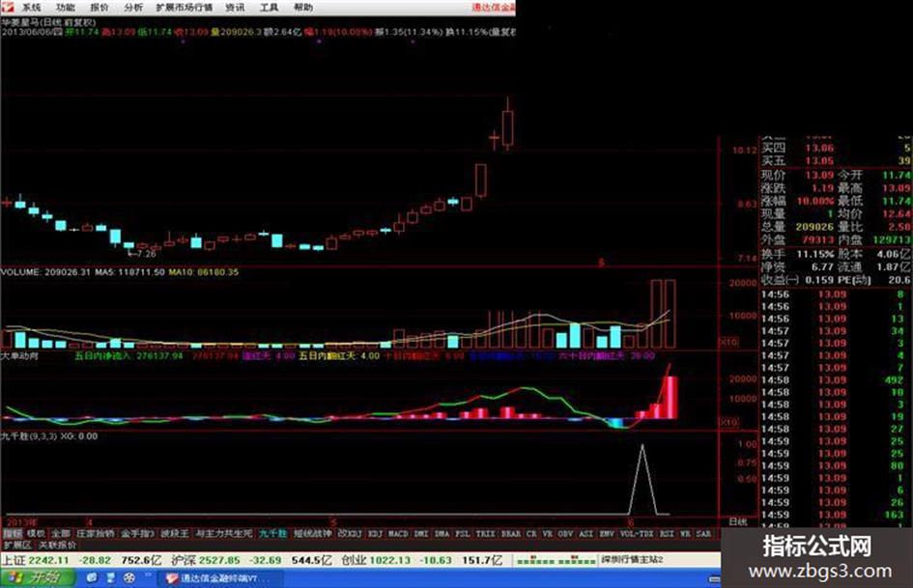
Task: Open the 资讯 menu
Action: [x=235, y=8]
